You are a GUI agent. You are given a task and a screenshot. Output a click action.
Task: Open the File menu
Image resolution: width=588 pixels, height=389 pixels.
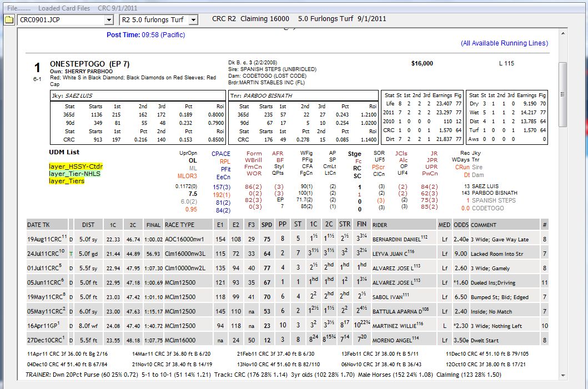click(x=19, y=8)
